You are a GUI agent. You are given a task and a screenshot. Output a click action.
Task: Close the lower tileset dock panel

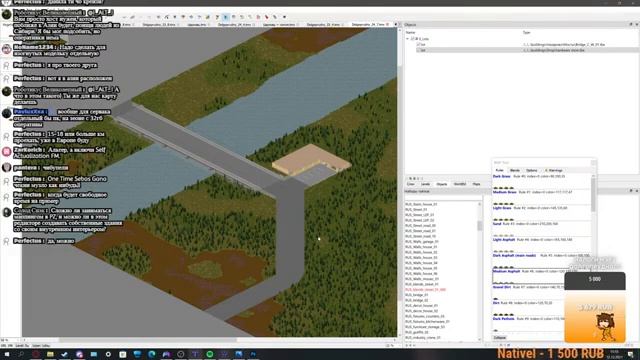(x=636, y=191)
